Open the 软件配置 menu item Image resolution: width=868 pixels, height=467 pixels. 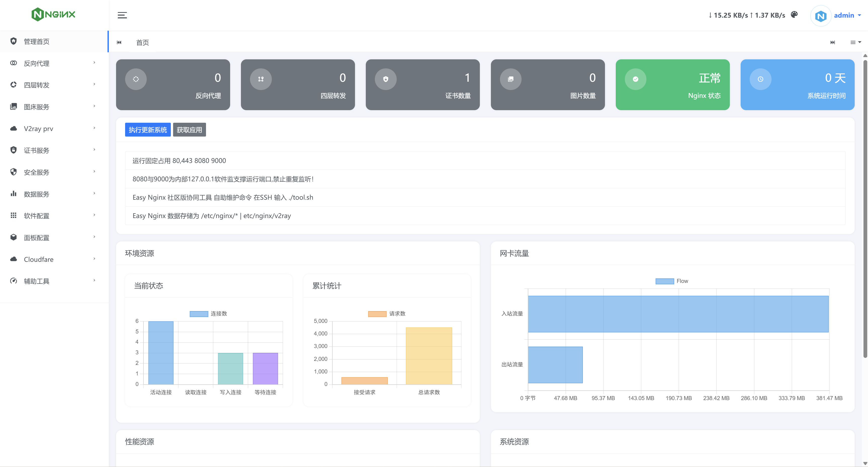tap(54, 216)
